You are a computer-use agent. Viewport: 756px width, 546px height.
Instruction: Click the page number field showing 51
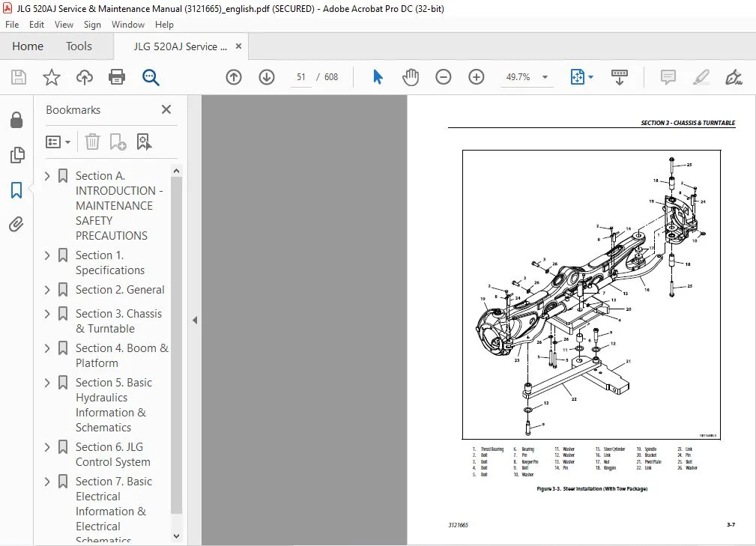coord(301,77)
